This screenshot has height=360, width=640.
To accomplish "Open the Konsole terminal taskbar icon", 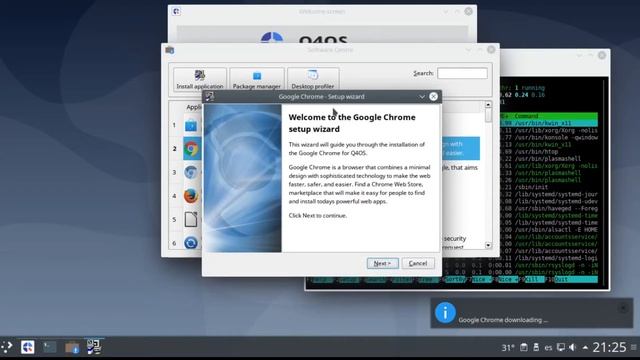I will [50, 347].
